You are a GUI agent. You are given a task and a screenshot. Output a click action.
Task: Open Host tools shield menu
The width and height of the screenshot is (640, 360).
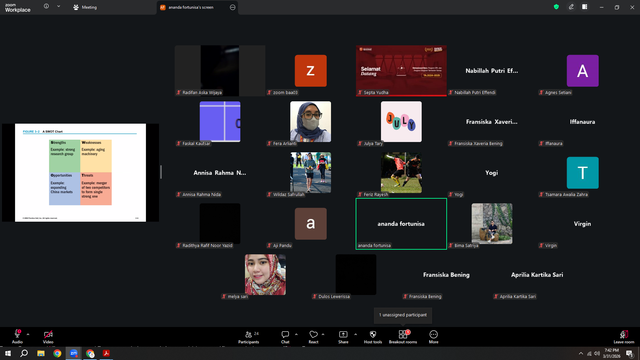373,336
